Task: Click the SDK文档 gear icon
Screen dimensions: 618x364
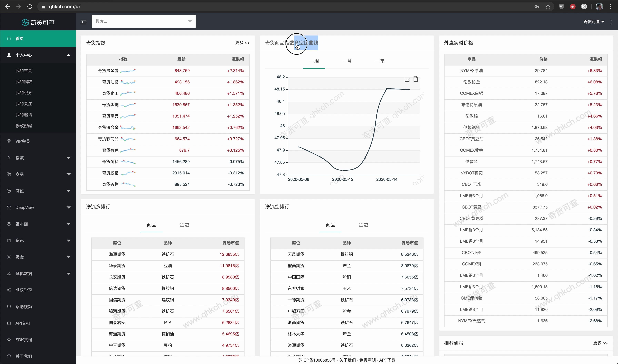Action: coord(9,340)
